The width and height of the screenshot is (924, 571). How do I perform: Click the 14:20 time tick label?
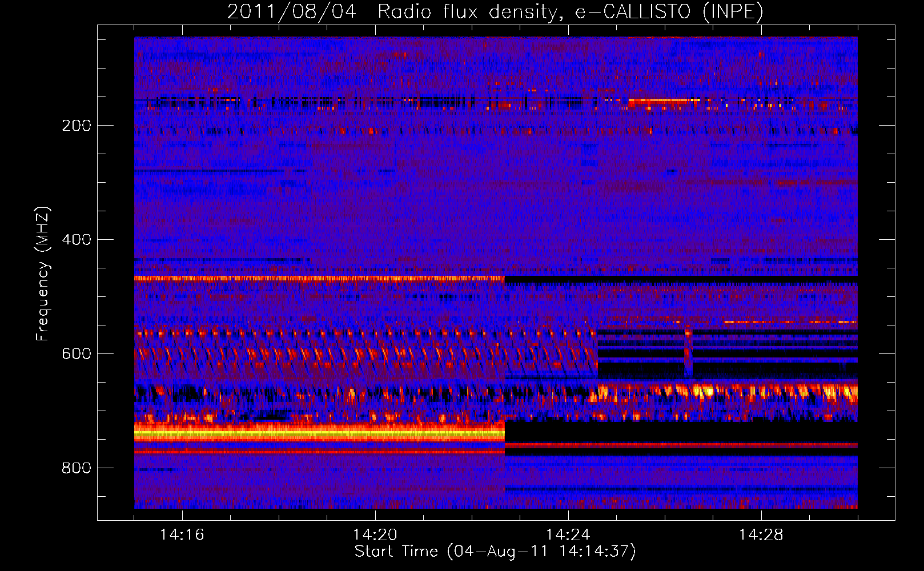pos(375,535)
